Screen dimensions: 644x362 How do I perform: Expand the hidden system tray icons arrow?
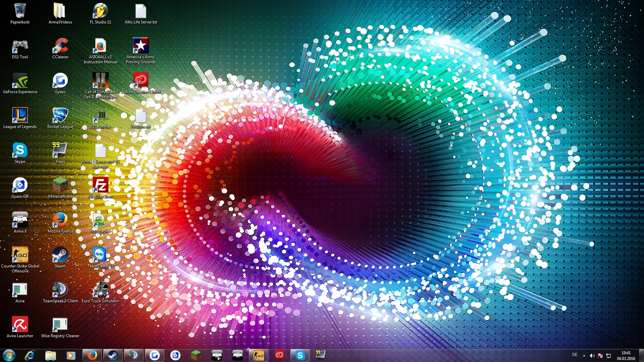(584, 356)
